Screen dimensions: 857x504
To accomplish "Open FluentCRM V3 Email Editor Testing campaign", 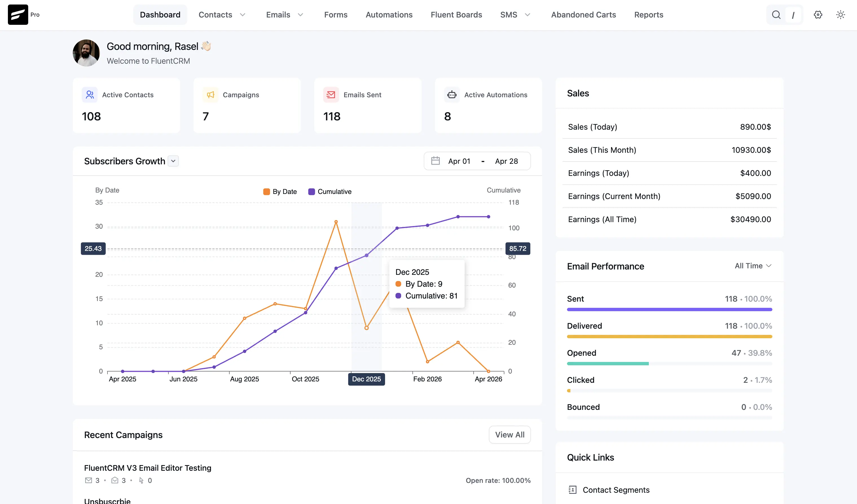I will click(148, 468).
